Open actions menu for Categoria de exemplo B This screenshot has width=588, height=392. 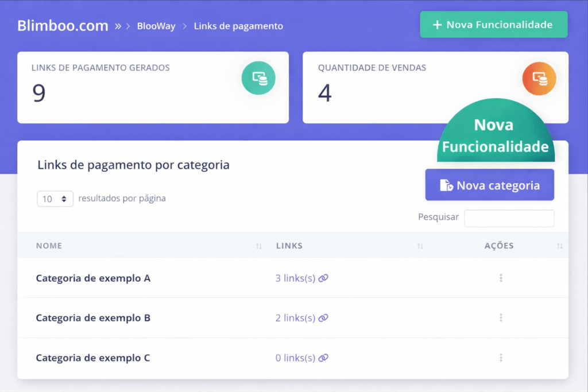click(501, 318)
